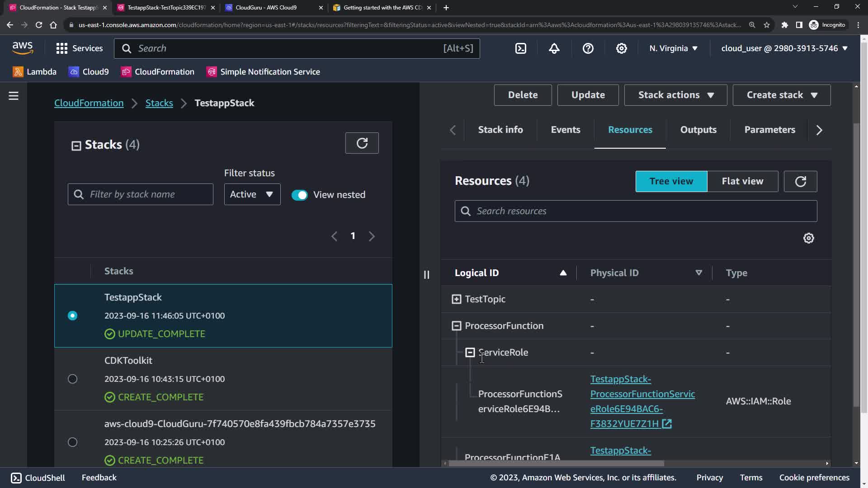Open the Stacks breadcrumb link
This screenshot has width=868, height=488.
159,103
